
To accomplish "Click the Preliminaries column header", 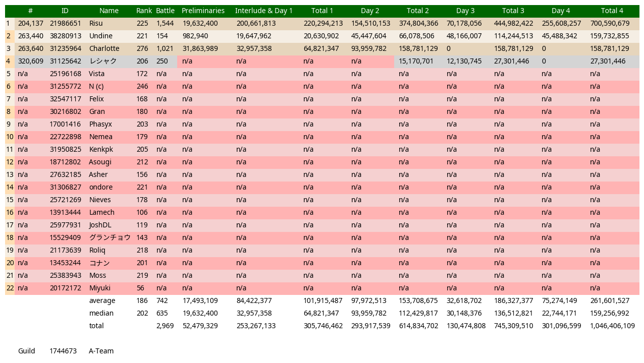I will click(203, 11).
